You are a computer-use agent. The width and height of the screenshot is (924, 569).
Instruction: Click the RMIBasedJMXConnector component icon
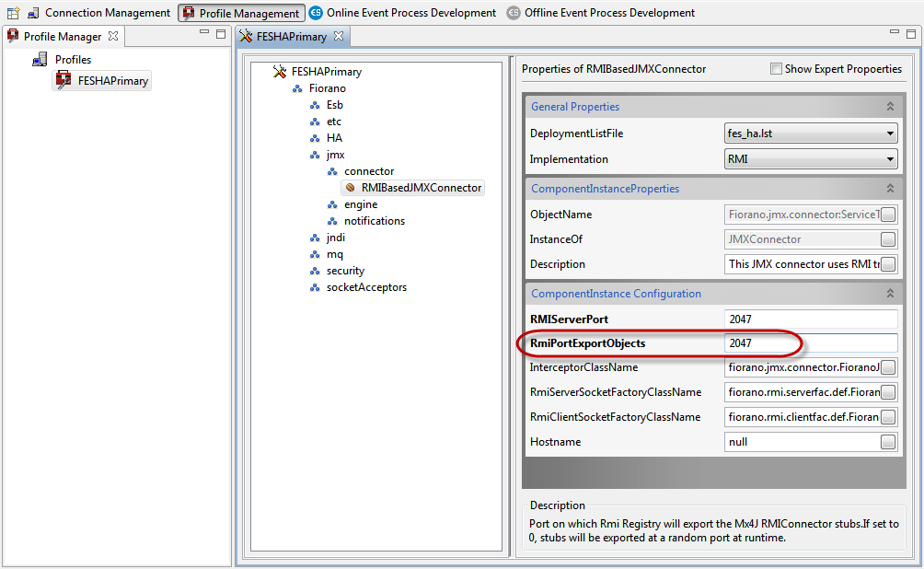coord(351,188)
